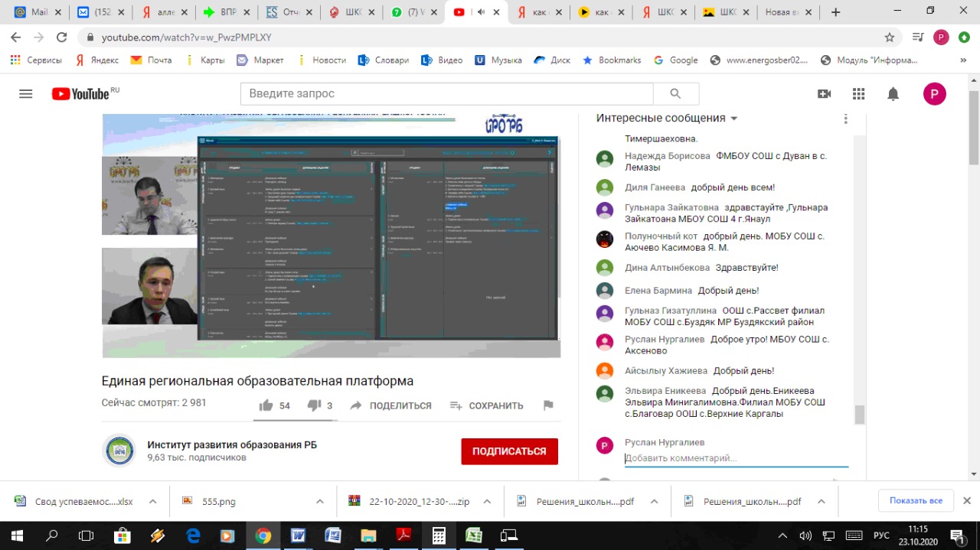
Task: Bookmark the page with the star icon
Action: click(x=889, y=37)
